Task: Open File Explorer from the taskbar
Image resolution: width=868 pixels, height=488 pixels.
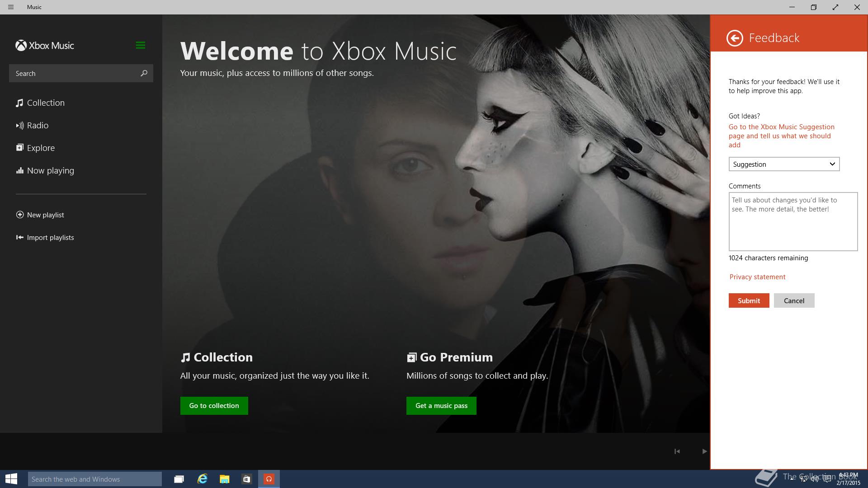Action: click(x=224, y=479)
